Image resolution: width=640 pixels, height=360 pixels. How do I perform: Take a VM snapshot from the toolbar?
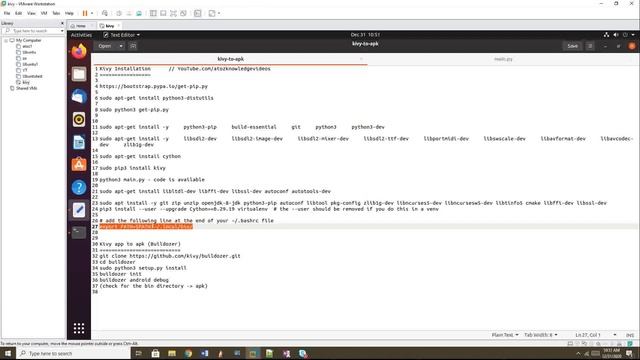point(119,13)
